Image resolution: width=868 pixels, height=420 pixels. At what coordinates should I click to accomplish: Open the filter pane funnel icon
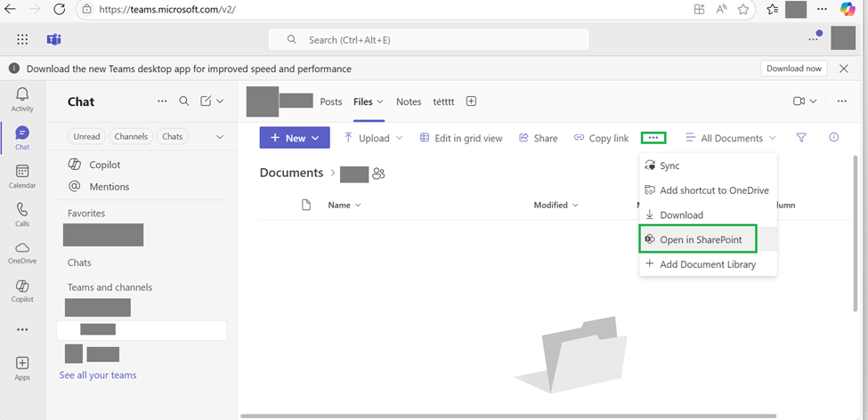point(801,138)
